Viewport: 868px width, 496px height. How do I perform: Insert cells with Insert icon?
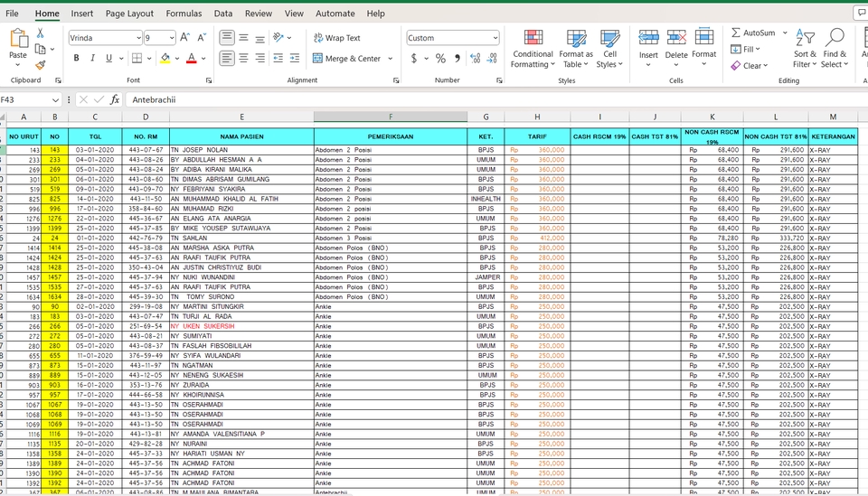click(648, 38)
